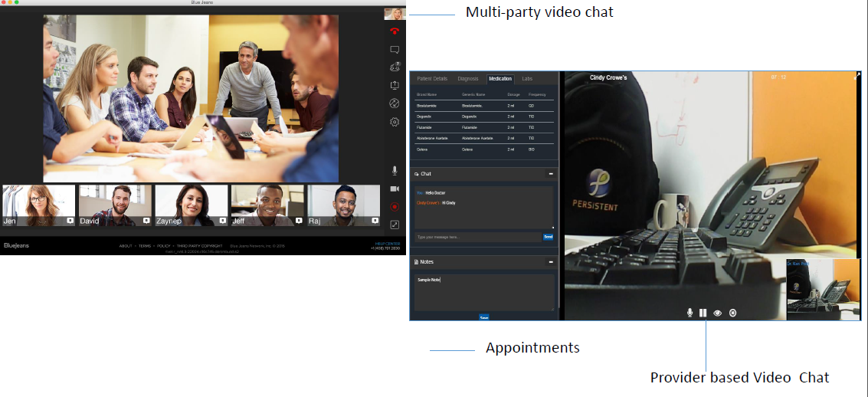Mute the microphone in BlueJeans sidebar
The height and width of the screenshot is (397, 868).
tap(395, 171)
